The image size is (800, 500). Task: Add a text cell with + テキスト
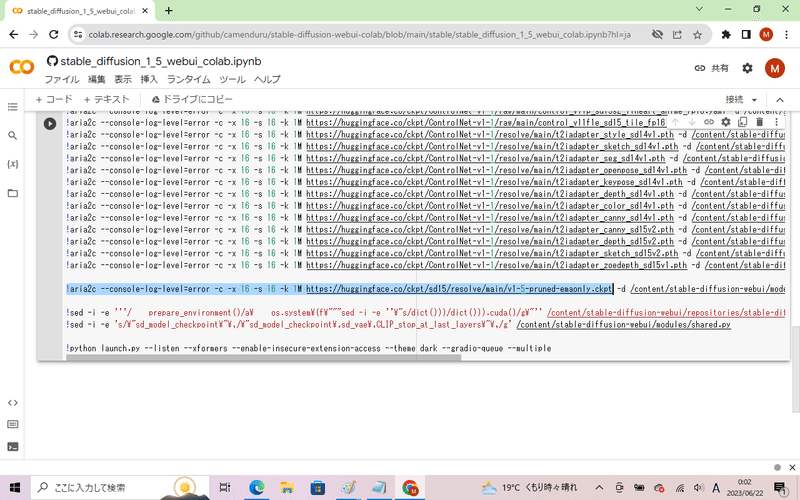coord(106,99)
